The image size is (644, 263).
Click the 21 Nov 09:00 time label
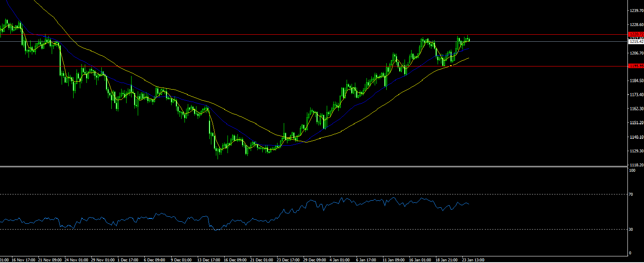(50, 260)
